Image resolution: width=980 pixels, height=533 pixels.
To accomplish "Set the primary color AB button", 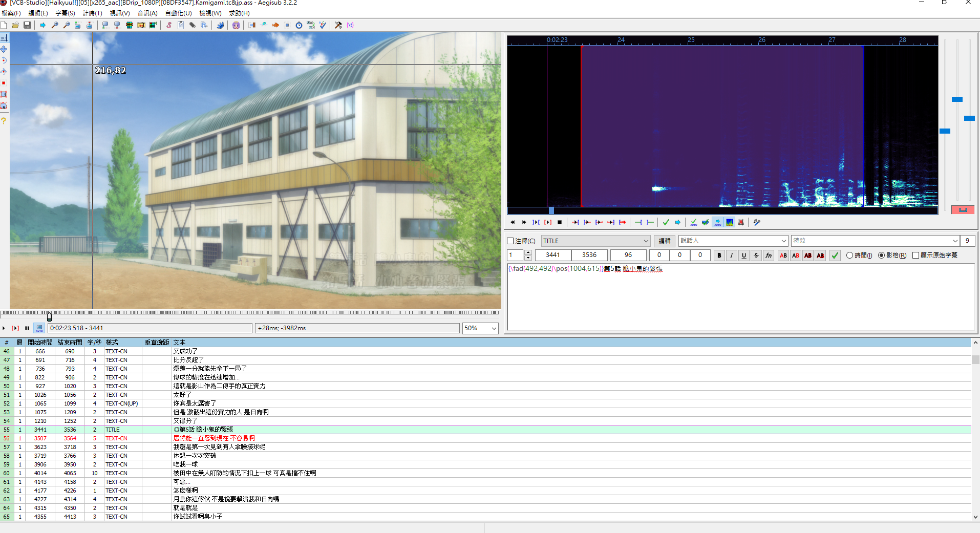I will tap(783, 255).
